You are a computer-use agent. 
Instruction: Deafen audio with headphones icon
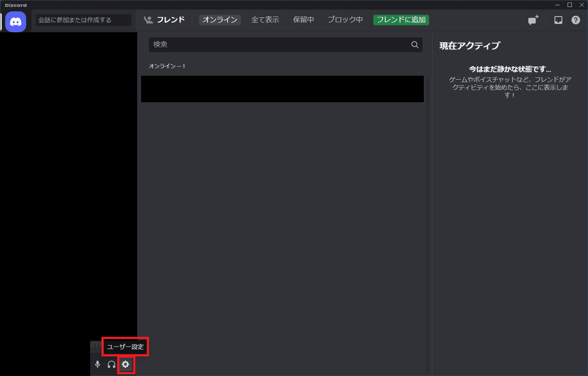point(111,364)
